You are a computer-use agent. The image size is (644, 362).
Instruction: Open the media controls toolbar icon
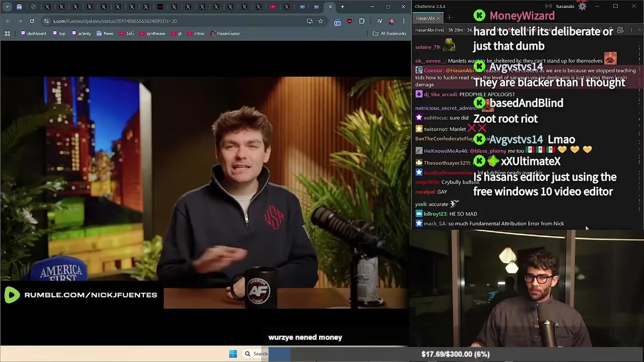point(379,21)
